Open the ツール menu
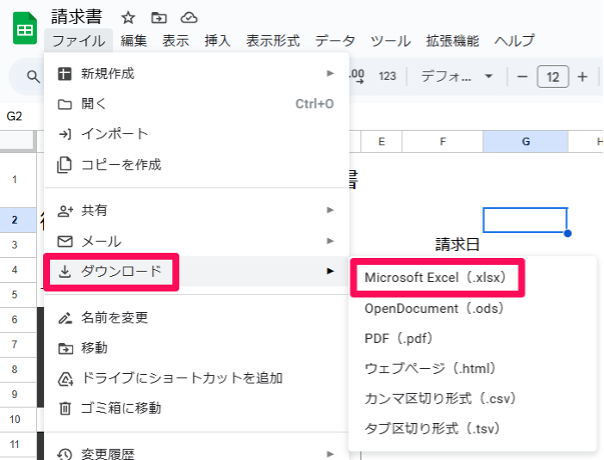 tap(390, 40)
